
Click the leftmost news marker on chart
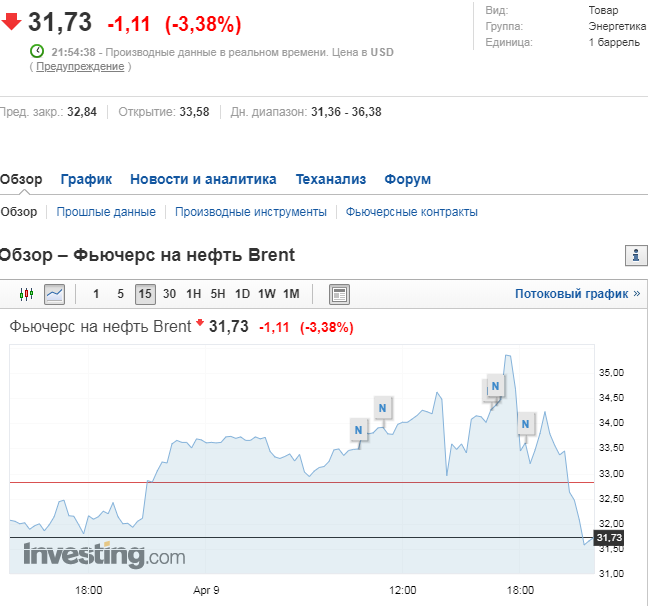(359, 430)
